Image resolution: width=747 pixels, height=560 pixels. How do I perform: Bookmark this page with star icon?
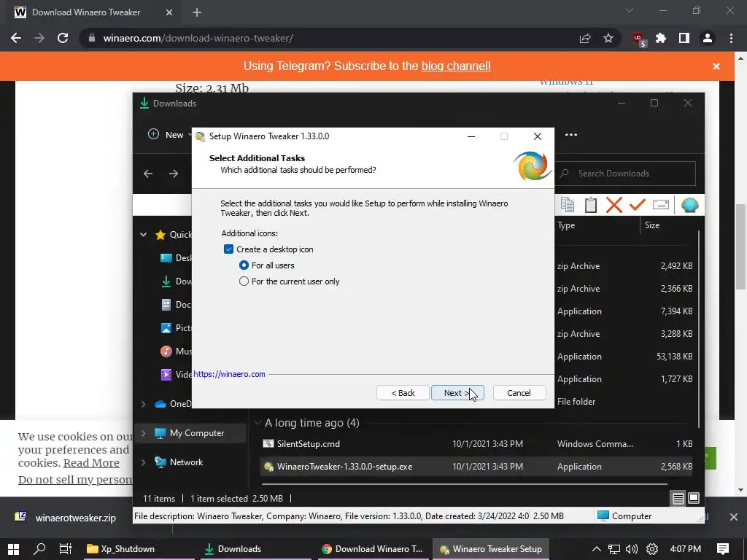tap(608, 38)
